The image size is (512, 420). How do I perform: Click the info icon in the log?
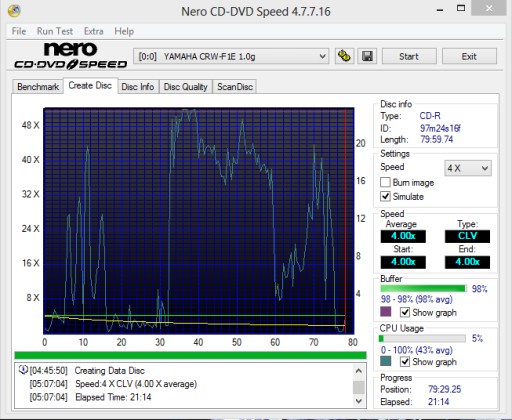23,370
